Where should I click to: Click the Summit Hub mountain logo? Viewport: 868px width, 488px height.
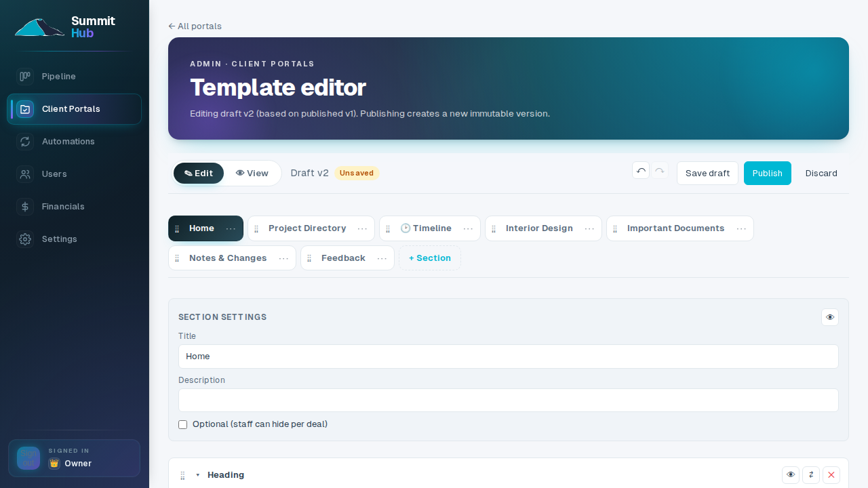(x=39, y=27)
